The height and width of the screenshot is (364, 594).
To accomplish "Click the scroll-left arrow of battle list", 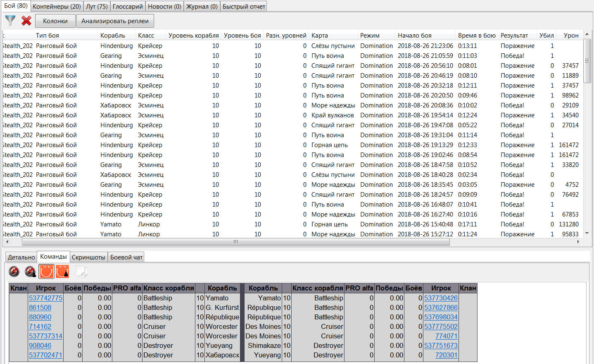I will (x=7, y=242).
